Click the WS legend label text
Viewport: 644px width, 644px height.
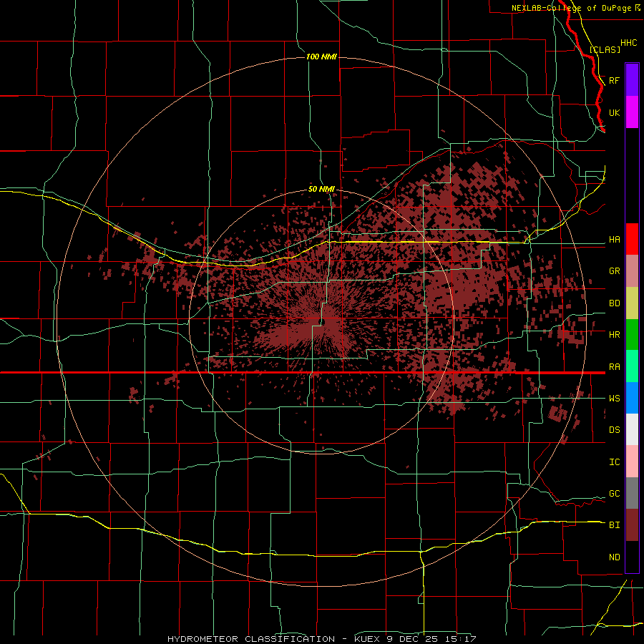[x=614, y=399]
